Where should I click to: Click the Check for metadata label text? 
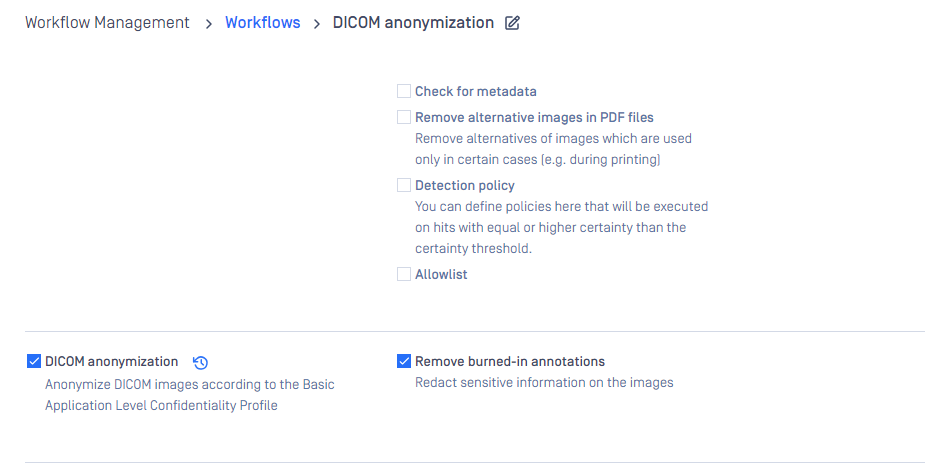(476, 92)
